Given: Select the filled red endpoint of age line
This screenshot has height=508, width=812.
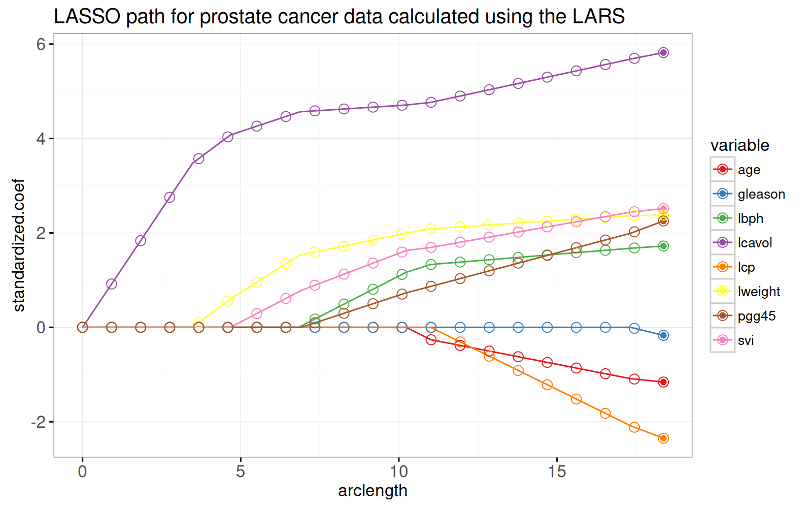Looking at the screenshot, I should pos(663,382).
